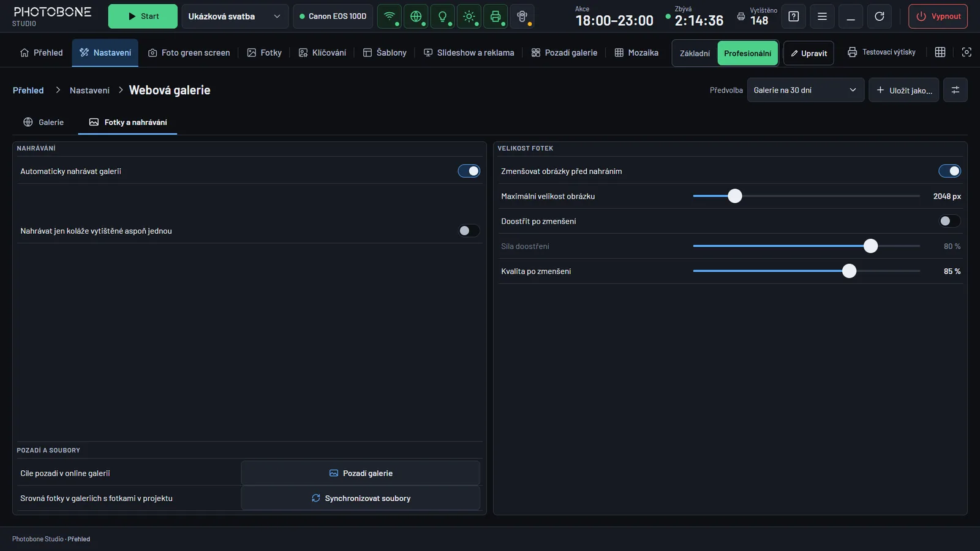Screen dimensions: 980x551
Task: Click the Vypnout power button
Action: tap(938, 17)
